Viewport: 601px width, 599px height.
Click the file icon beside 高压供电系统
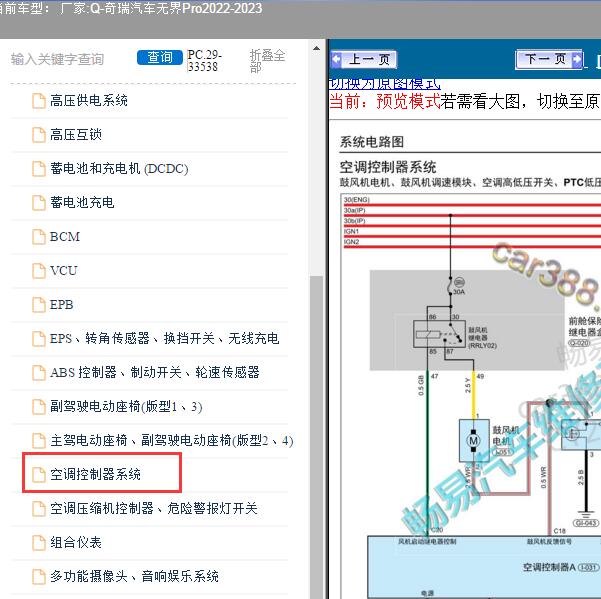pyautogui.click(x=38, y=101)
